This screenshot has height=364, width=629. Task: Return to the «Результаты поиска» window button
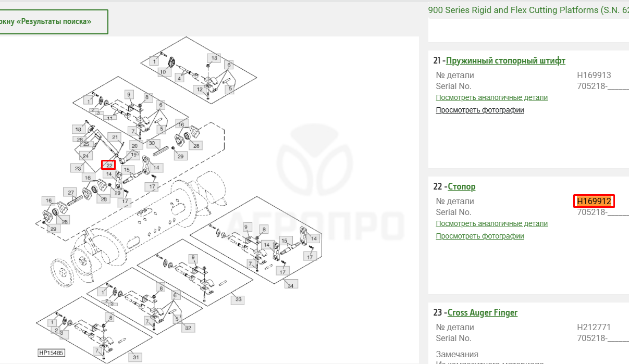[x=54, y=22]
